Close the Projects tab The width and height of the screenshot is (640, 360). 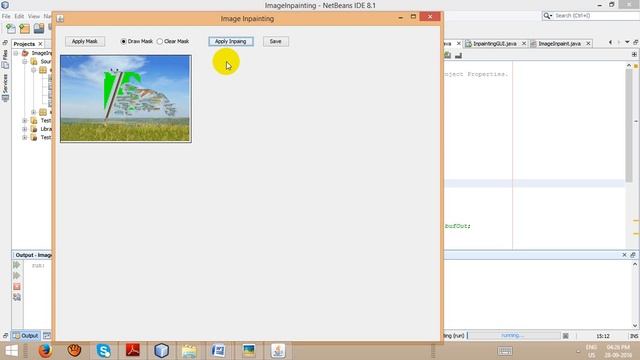pos(40,44)
